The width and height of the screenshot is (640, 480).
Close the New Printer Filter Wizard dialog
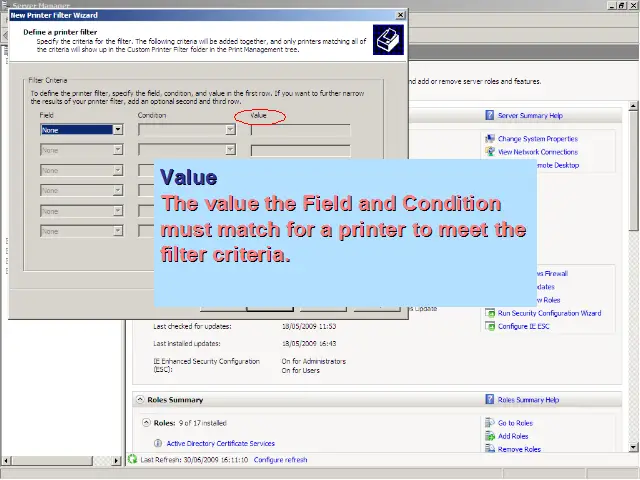(400, 15)
